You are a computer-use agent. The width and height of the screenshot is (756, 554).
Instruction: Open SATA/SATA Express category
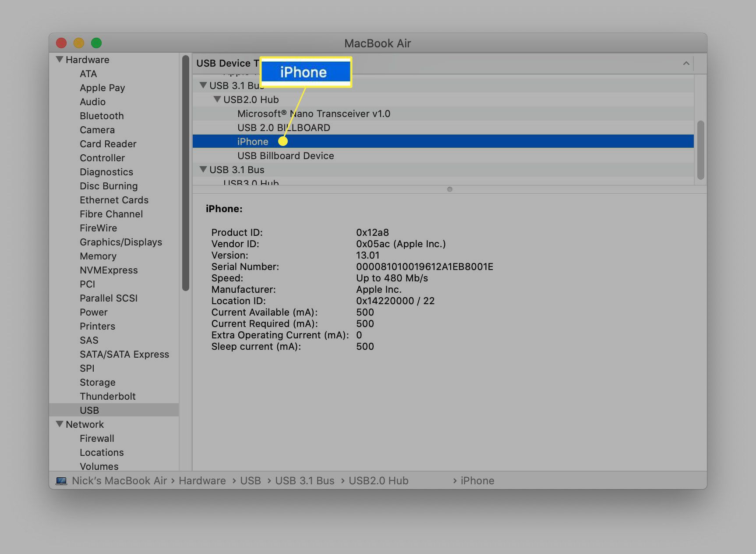(x=124, y=354)
